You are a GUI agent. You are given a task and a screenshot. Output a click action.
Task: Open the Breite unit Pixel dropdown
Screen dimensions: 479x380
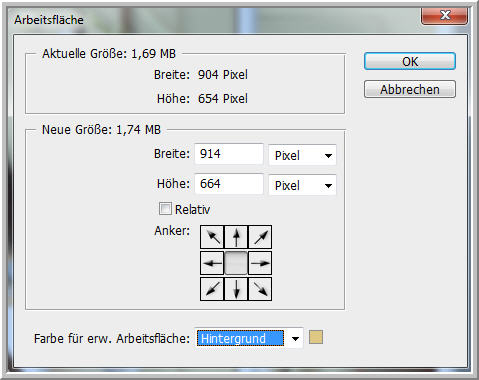(x=302, y=155)
